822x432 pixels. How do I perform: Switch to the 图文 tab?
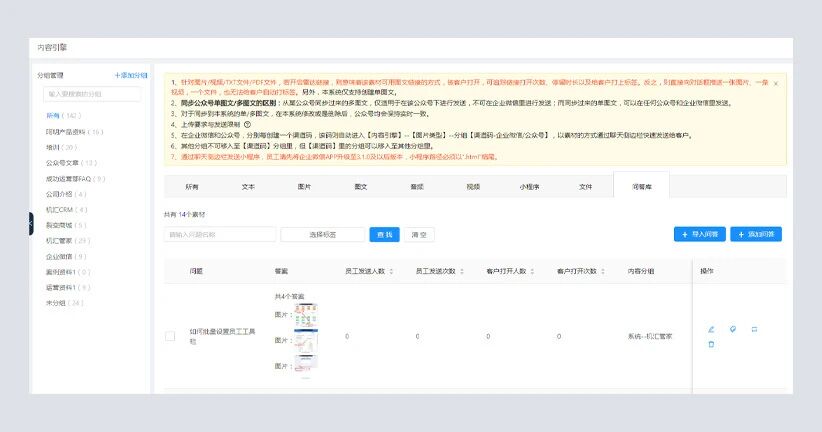pyautogui.click(x=361, y=187)
